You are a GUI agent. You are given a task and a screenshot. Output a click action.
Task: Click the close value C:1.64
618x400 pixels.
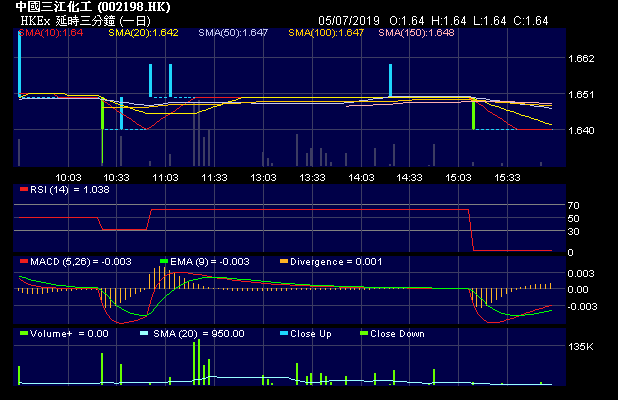pyautogui.click(x=531, y=20)
